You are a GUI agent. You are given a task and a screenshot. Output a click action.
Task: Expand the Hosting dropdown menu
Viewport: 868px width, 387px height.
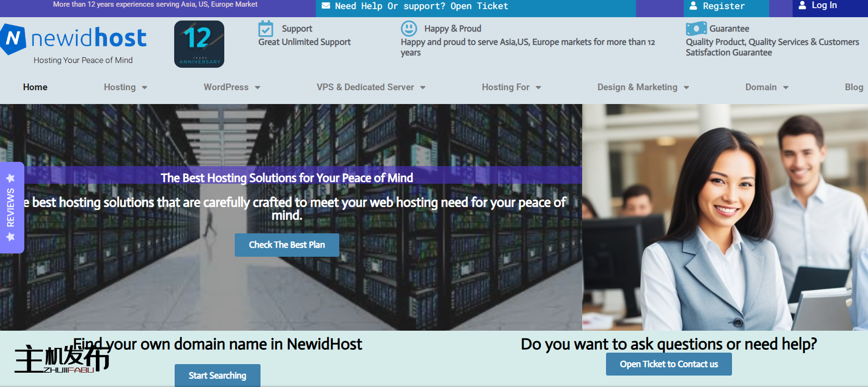pyautogui.click(x=125, y=87)
